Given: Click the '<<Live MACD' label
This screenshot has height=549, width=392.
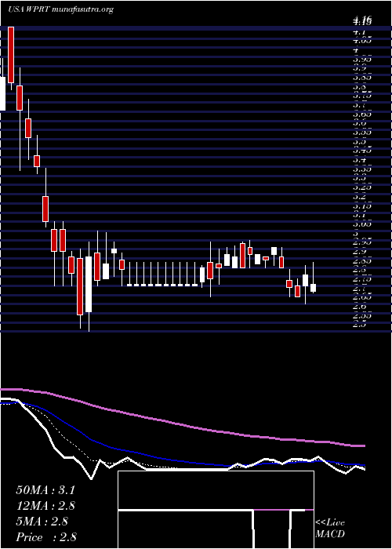Looking at the screenshot, I should coord(330,529).
